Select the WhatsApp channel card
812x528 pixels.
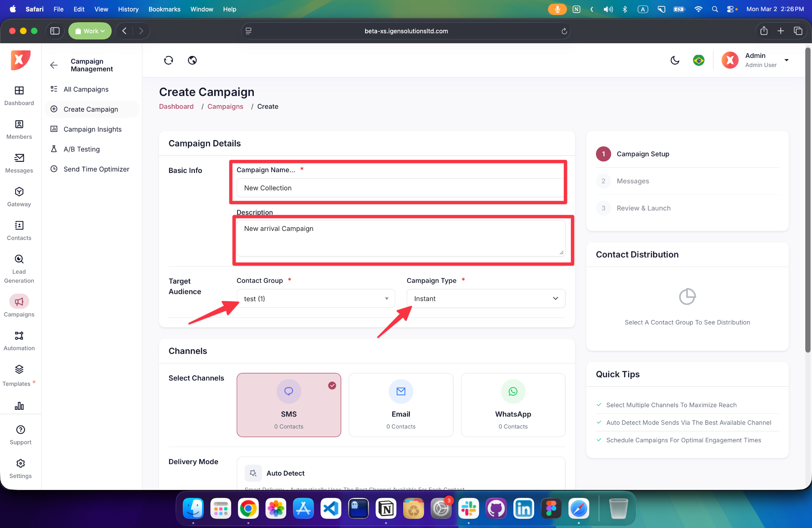pos(513,405)
